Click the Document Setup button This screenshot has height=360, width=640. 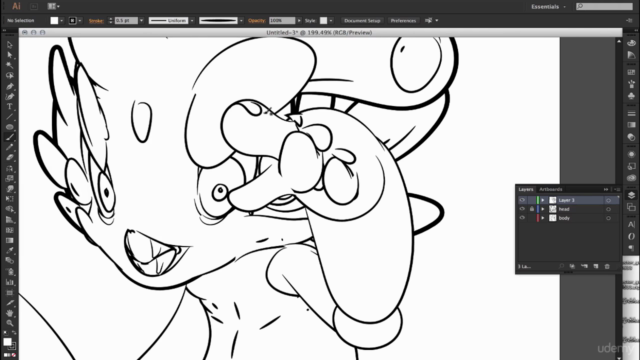[x=362, y=20]
